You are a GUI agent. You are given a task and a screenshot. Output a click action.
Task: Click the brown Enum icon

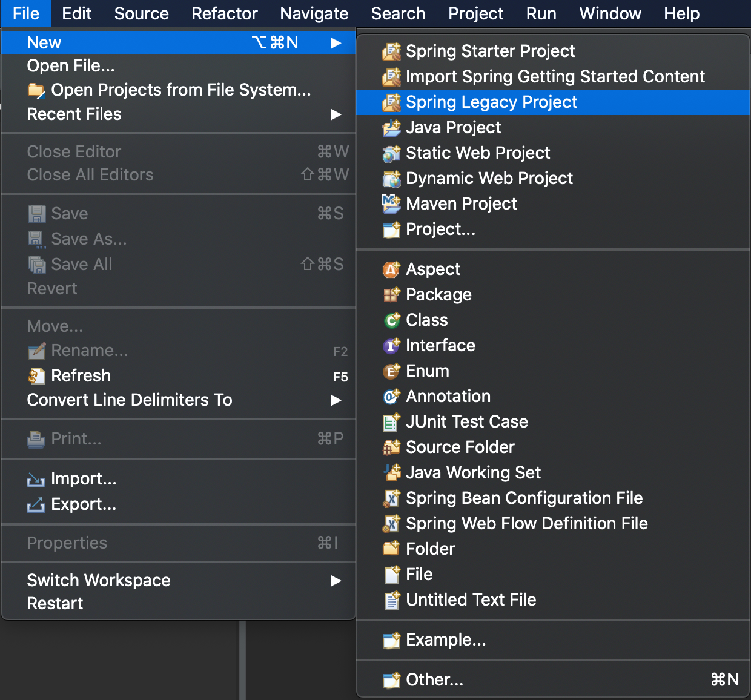[391, 371]
